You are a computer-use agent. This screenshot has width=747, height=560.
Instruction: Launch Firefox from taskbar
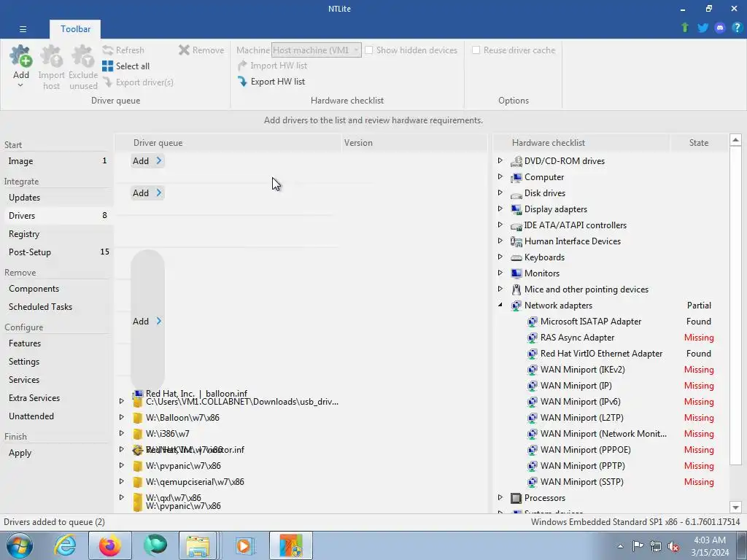(x=109, y=545)
